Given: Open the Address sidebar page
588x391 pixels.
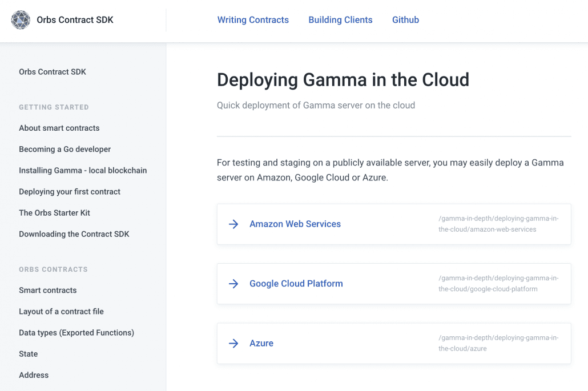Looking at the screenshot, I should [x=34, y=375].
